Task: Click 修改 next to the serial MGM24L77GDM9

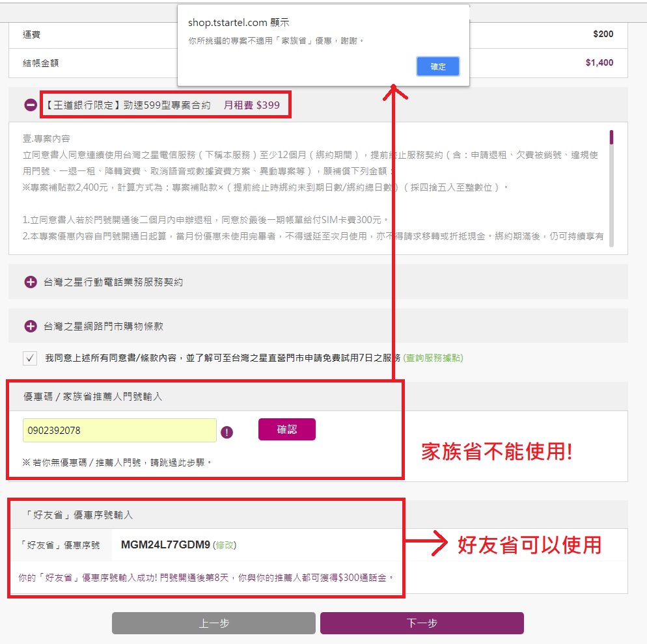Action: (x=225, y=545)
